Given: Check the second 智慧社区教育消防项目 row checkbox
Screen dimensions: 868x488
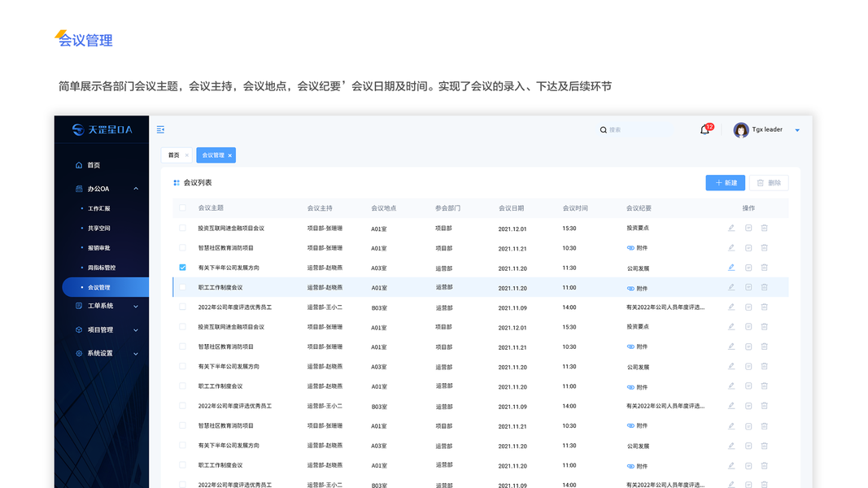Looking at the screenshot, I should (x=183, y=347).
